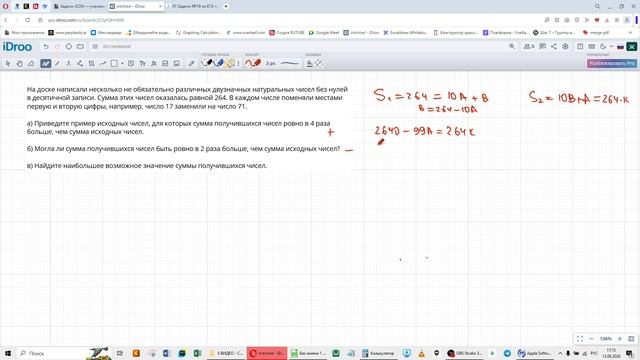The image size is (640, 360).
Task: Open iDroo board settings gear
Action: click(565, 47)
